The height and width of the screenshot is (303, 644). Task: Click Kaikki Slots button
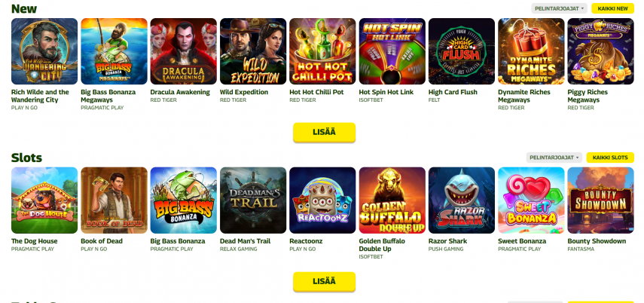[x=610, y=158]
